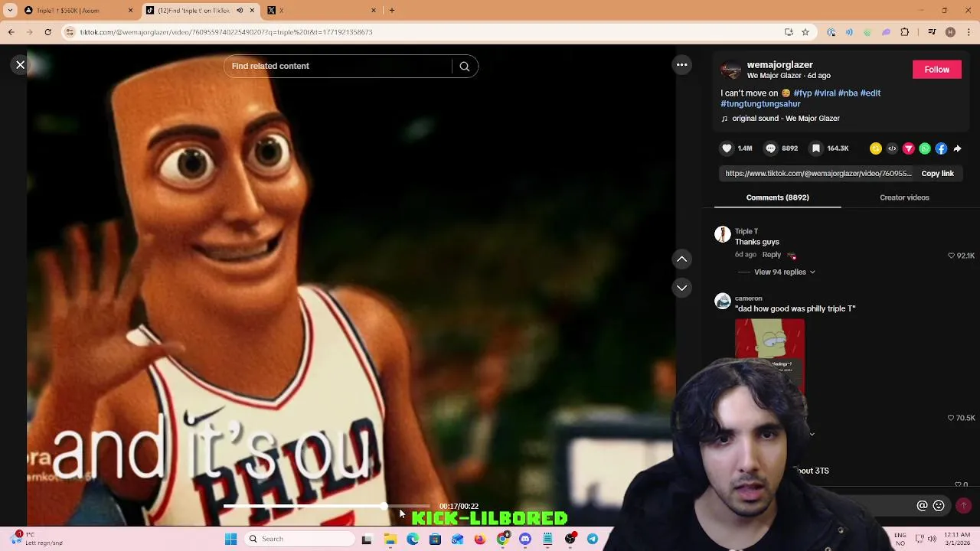Click the wemajorglazer profile avatar
Viewport: 980px width, 551px height.
point(731,70)
